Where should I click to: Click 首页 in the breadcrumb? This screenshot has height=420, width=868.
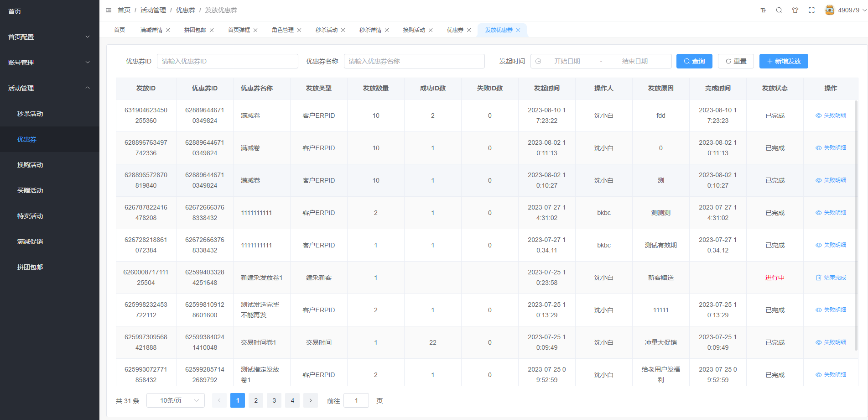pyautogui.click(x=124, y=10)
